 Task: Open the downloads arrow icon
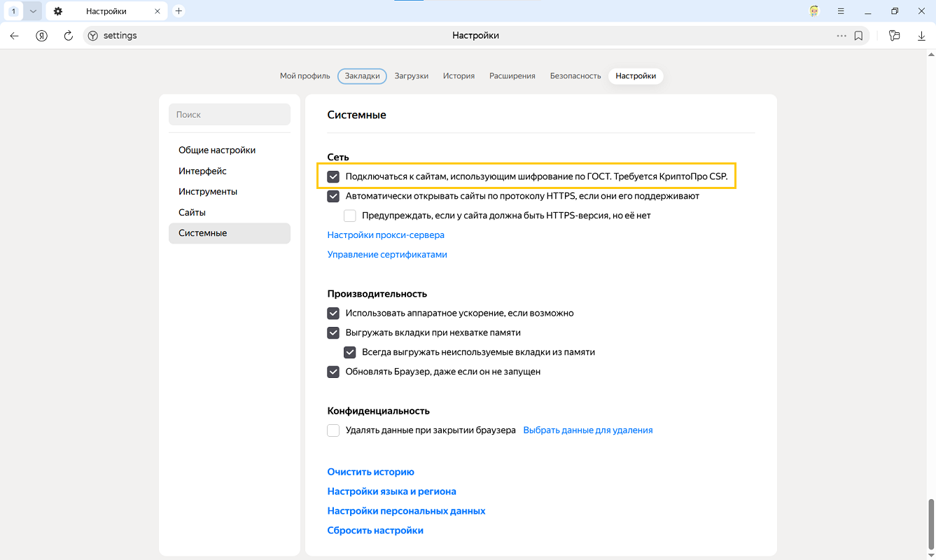(921, 36)
